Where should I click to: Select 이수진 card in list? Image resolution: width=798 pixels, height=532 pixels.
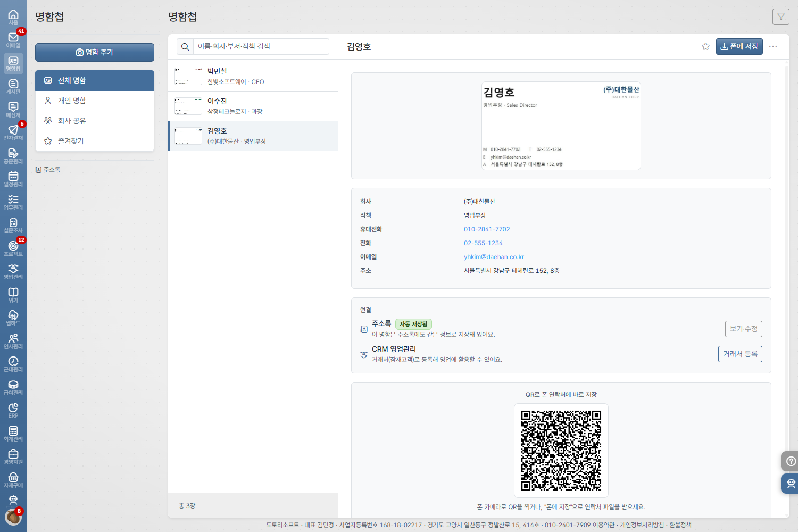(x=253, y=106)
